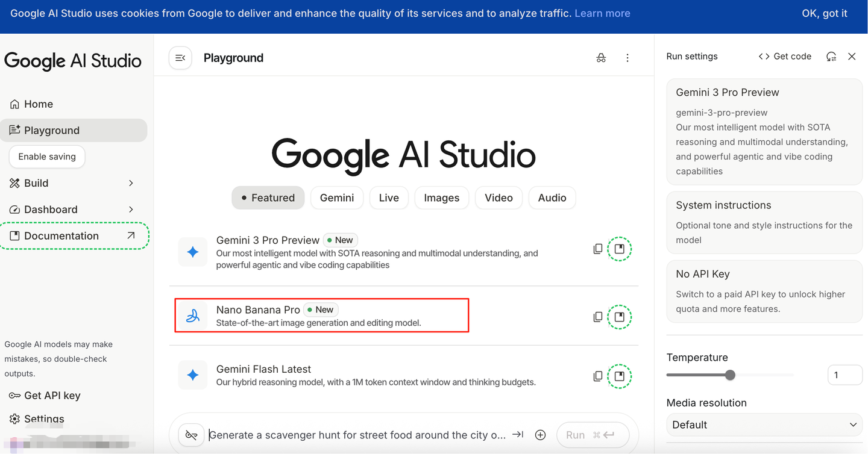
Task: Click the reset settings icon beside Get code
Action: (x=831, y=56)
